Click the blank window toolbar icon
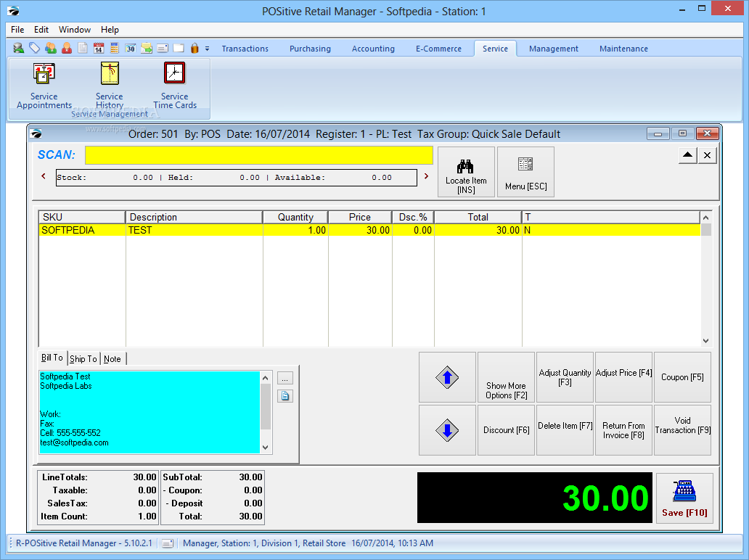749x560 pixels. pyautogui.click(x=179, y=48)
